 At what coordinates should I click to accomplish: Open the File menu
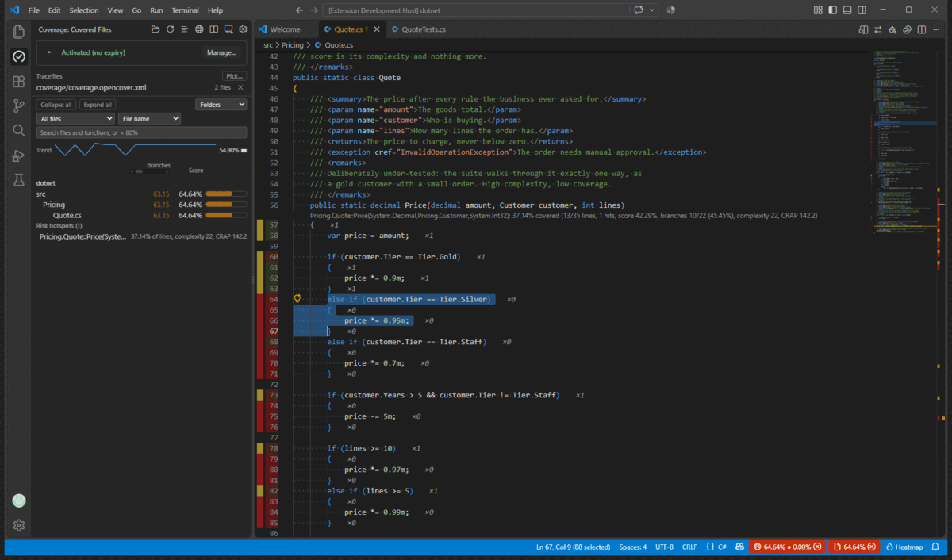coord(33,10)
